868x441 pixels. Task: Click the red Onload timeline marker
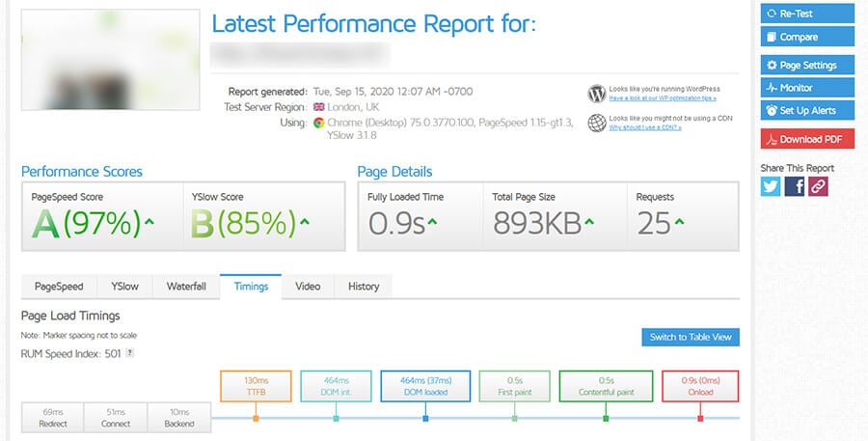tap(700, 418)
